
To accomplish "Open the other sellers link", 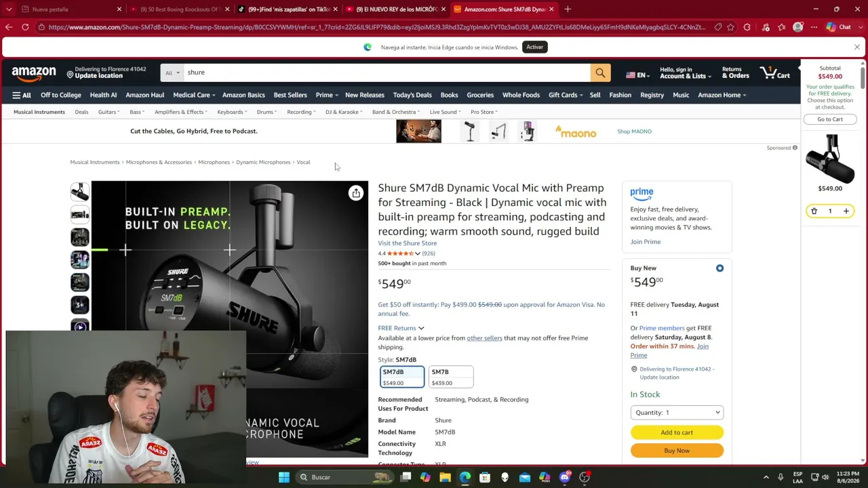I will point(484,338).
